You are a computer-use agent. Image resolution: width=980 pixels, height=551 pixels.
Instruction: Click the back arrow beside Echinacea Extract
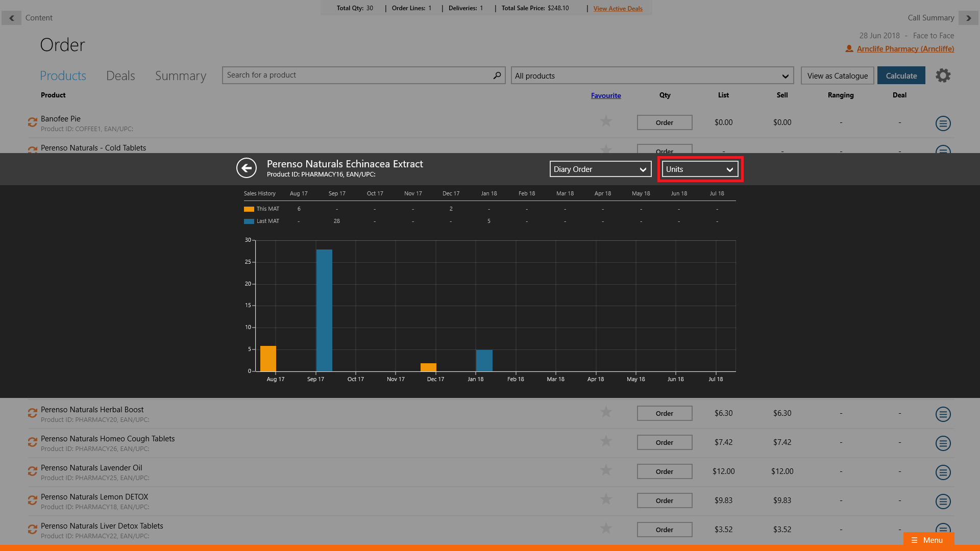pos(247,168)
